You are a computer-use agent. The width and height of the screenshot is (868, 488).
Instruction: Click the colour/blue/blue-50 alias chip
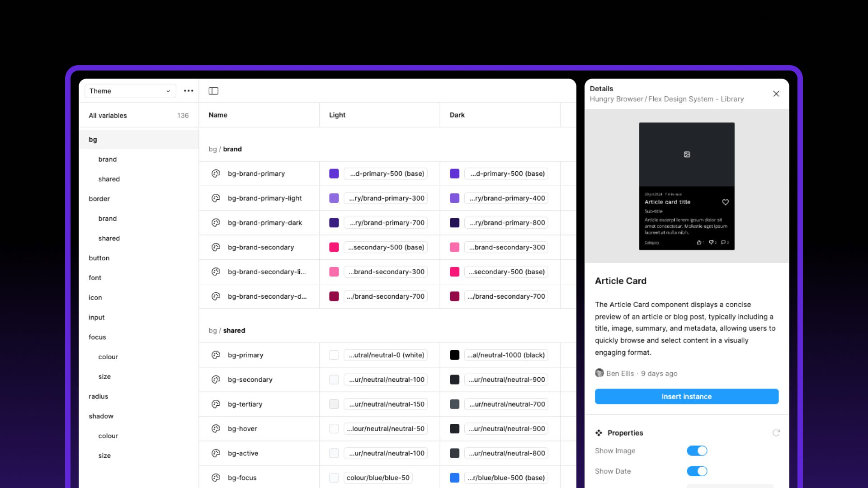pos(378,478)
